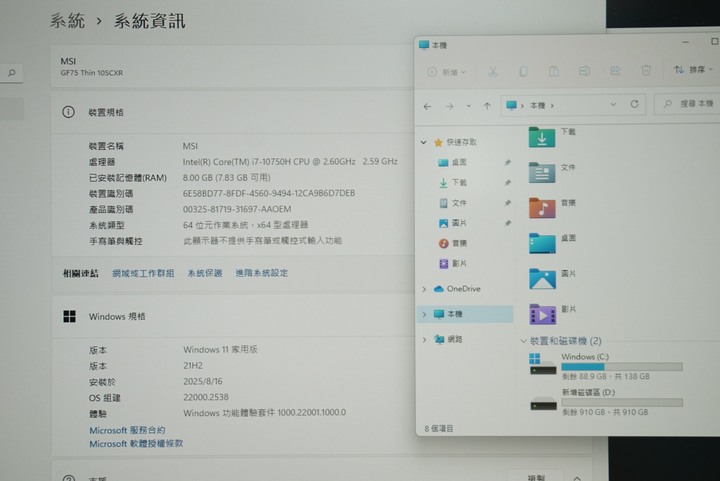Click the Windows (C:) storage usage bar
The image size is (720, 481).
point(622,367)
